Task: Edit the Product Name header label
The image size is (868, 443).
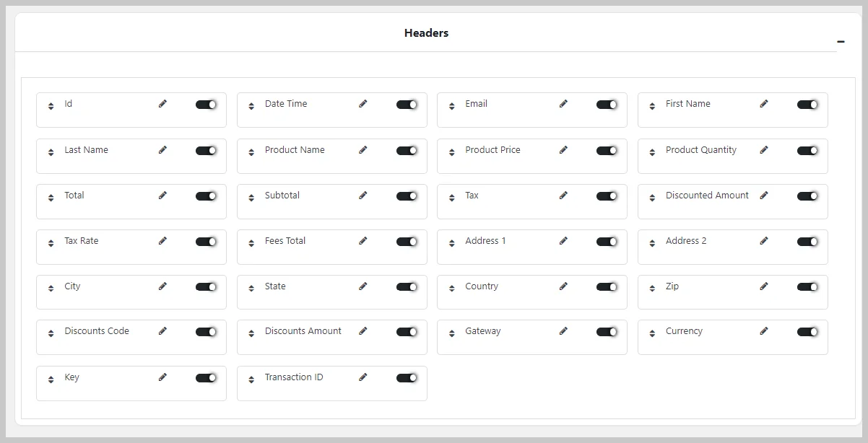Action: pos(363,150)
